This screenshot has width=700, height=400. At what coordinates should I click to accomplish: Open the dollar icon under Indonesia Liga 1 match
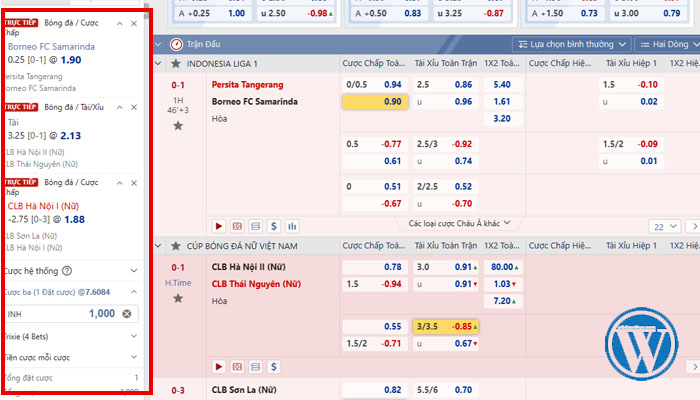pos(274,226)
